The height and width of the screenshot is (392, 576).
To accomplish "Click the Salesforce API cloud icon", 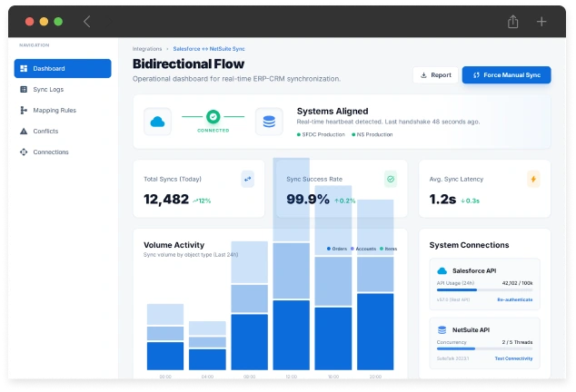I will (x=442, y=271).
